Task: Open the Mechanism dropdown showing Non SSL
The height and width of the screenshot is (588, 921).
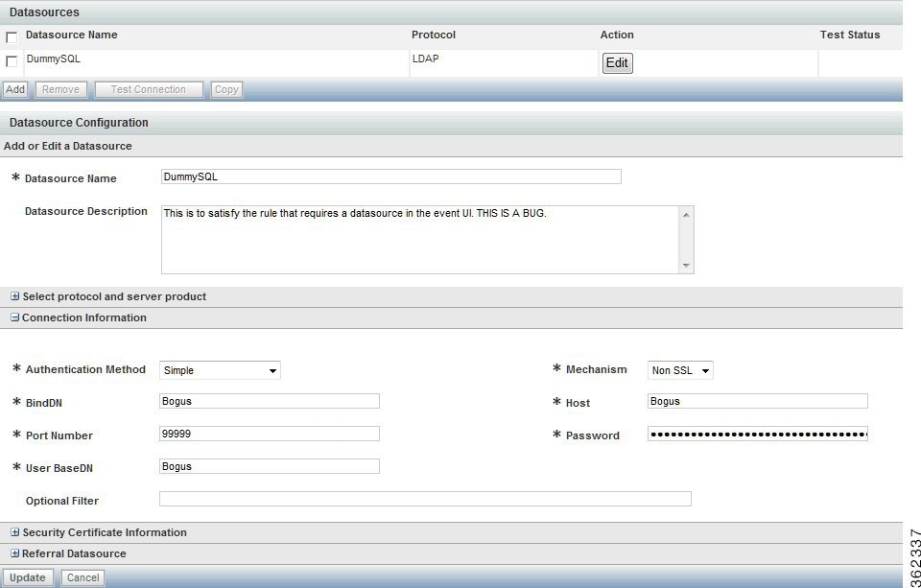Action: click(x=682, y=369)
